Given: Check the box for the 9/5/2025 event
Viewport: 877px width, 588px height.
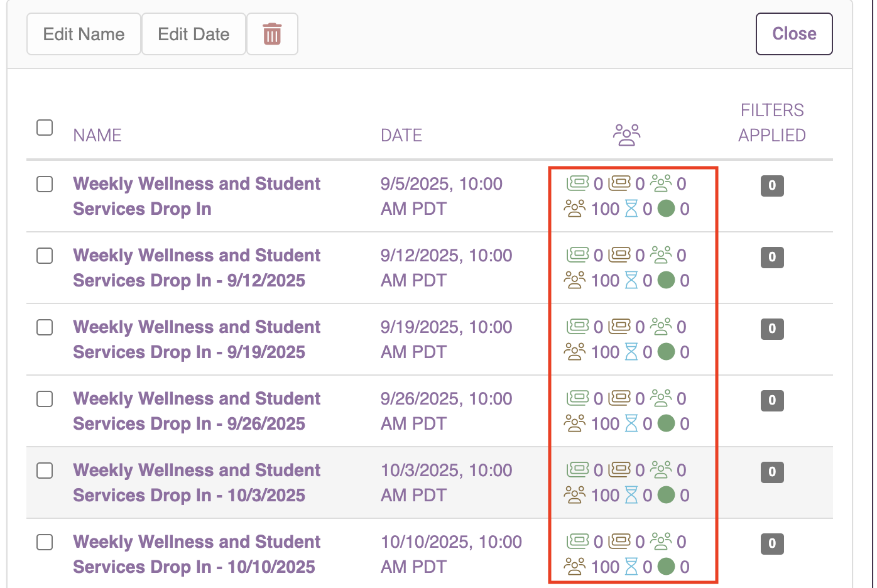Looking at the screenshot, I should tap(45, 184).
